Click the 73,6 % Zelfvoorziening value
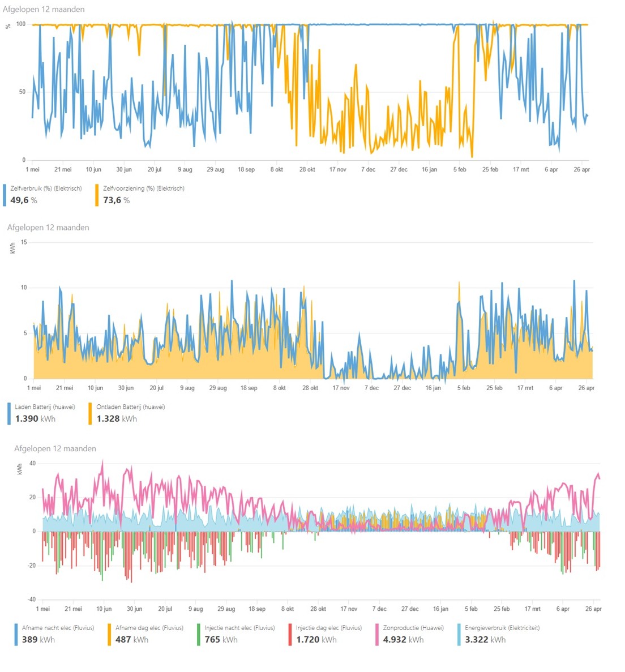This screenshot has height=672, width=625. coord(116,200)
